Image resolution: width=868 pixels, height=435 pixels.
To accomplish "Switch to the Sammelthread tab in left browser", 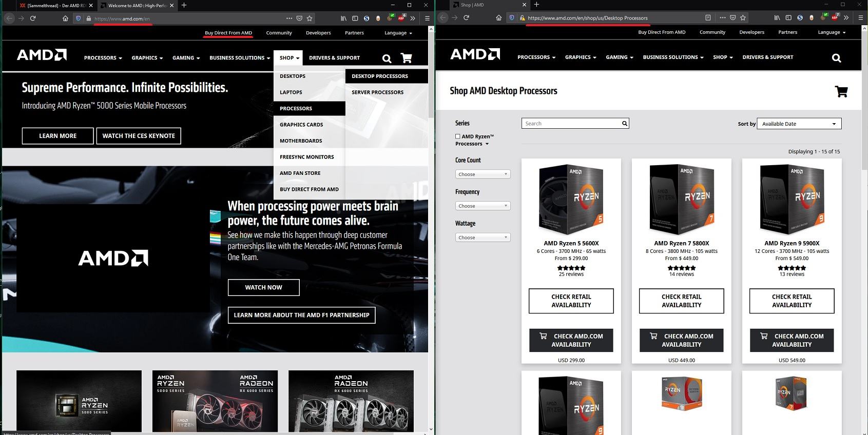I will click(x=54, y=6).
